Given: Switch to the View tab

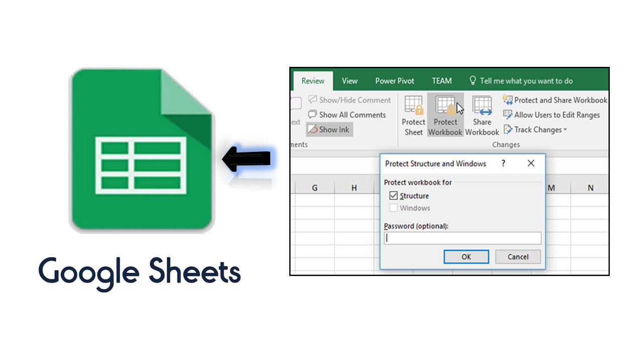Looking at the screenshot, I should point(350,81).
